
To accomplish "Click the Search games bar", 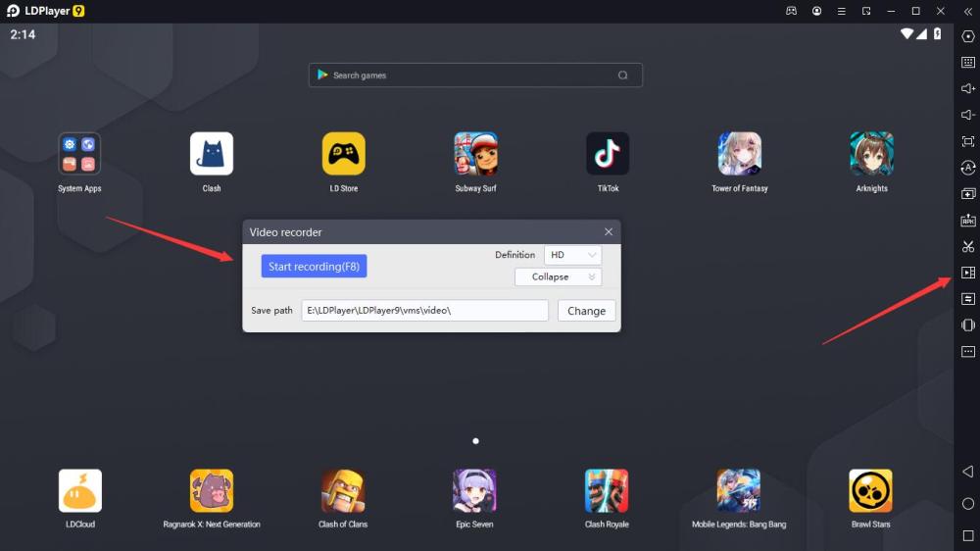I will click(x=475, y=75).
